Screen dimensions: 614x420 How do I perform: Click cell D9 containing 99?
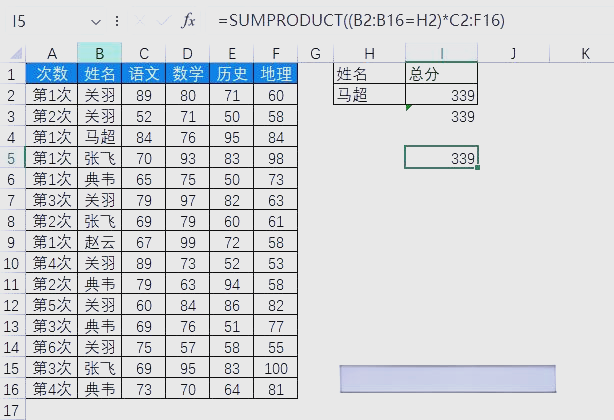[188, 242]
